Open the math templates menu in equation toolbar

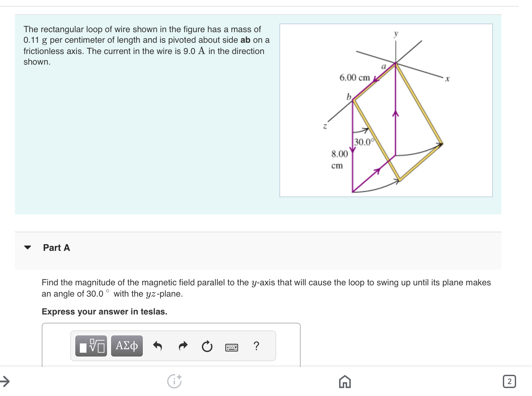(90, 346)
